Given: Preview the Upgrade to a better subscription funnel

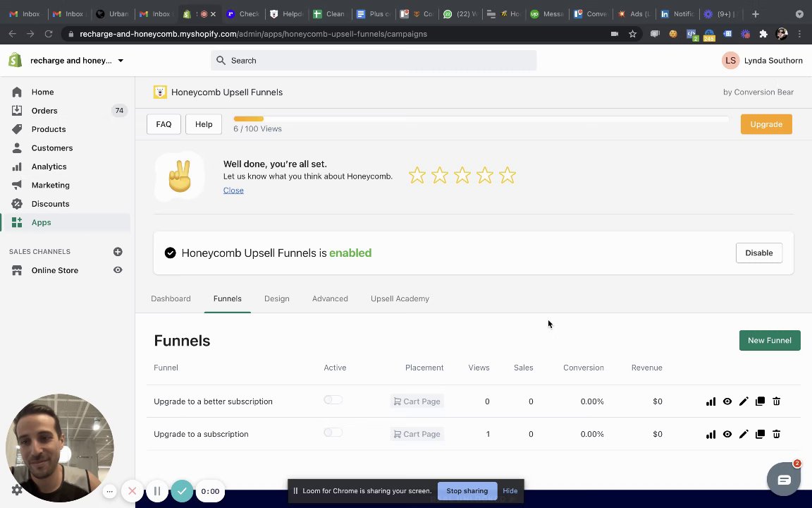Looking at the screenshot, I should (727, 401).
